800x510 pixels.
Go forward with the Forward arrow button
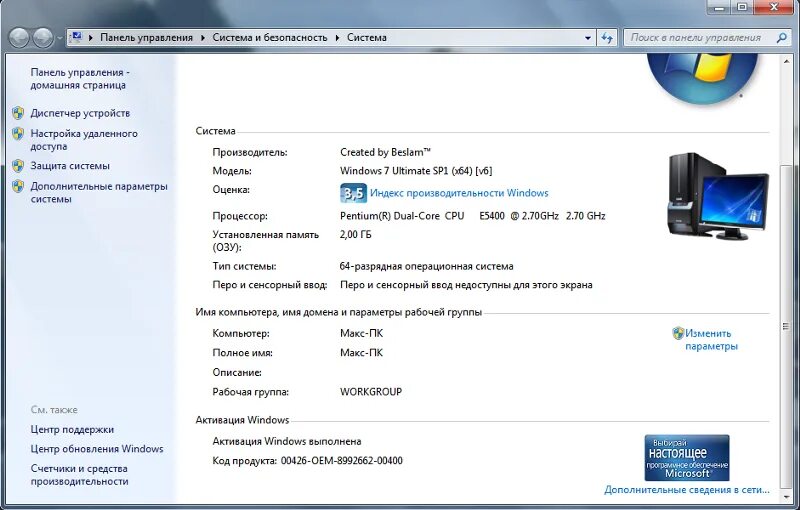tap(43, 38)
